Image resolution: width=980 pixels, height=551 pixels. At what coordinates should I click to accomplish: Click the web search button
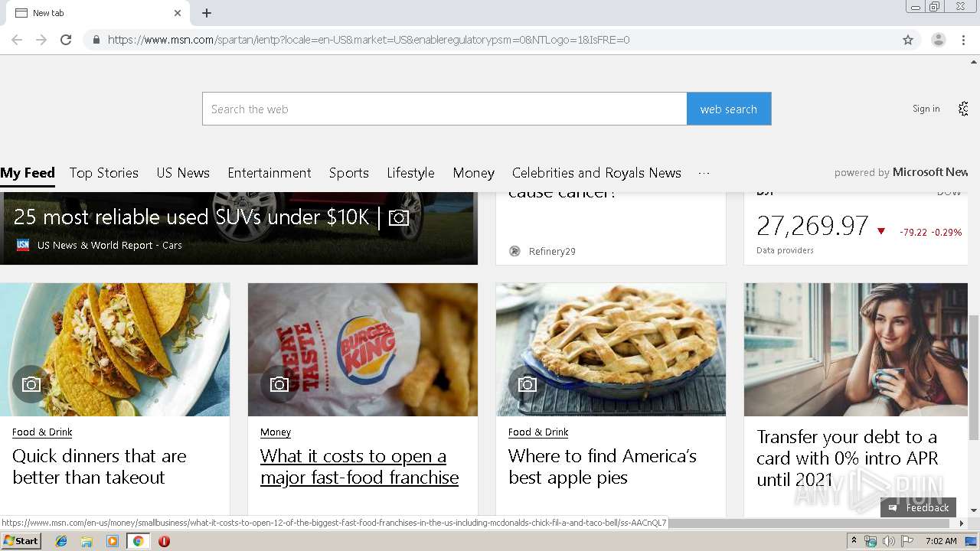(729, 109)
